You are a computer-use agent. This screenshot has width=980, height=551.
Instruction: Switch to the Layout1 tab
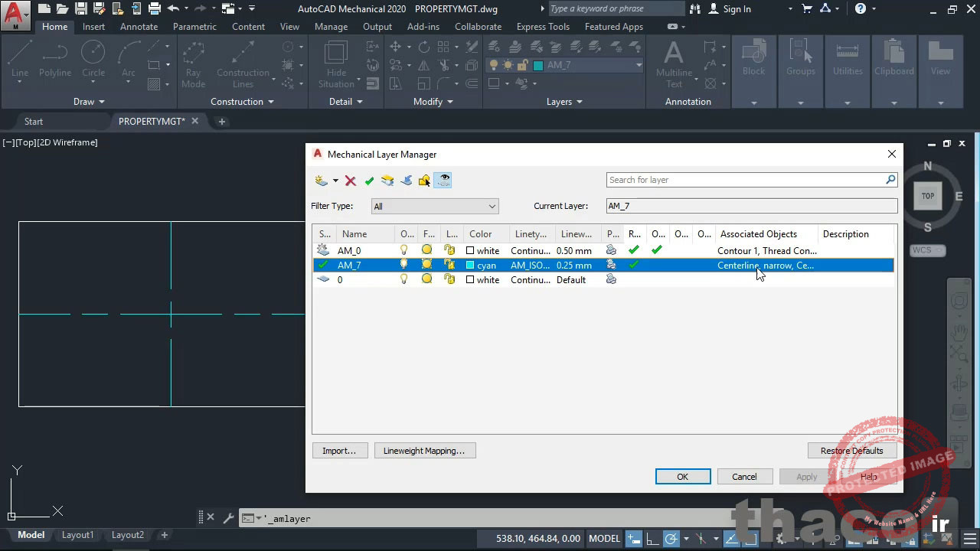coord(77,535)
